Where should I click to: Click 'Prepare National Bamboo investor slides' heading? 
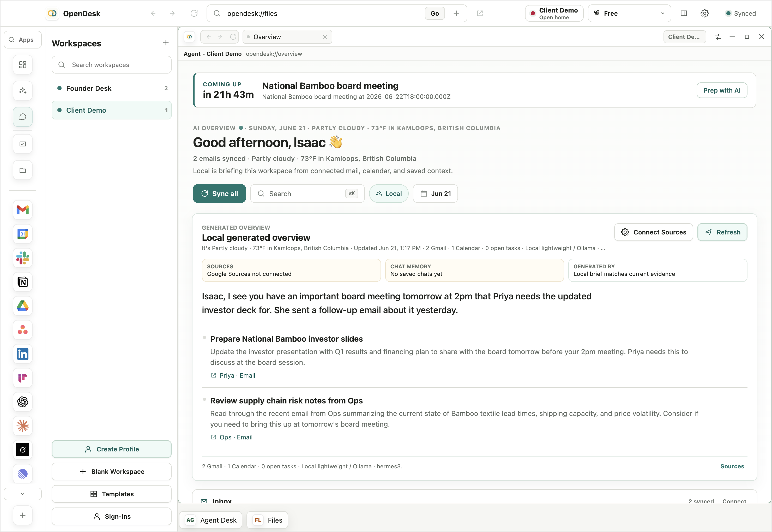coord(286,339)
